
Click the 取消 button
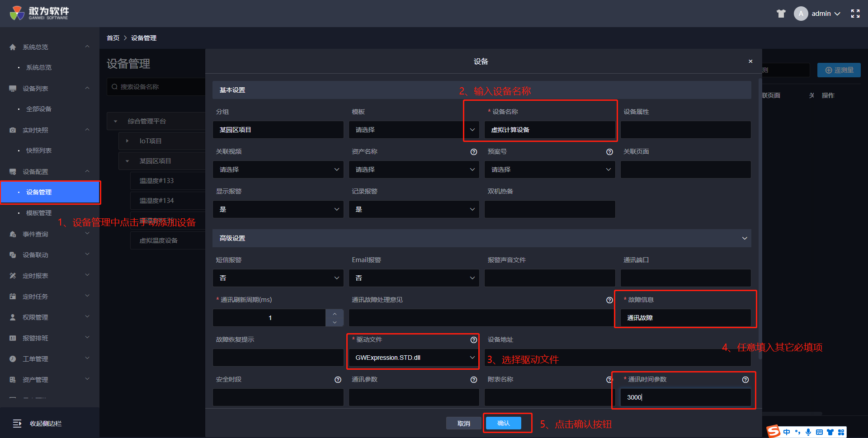463,423
